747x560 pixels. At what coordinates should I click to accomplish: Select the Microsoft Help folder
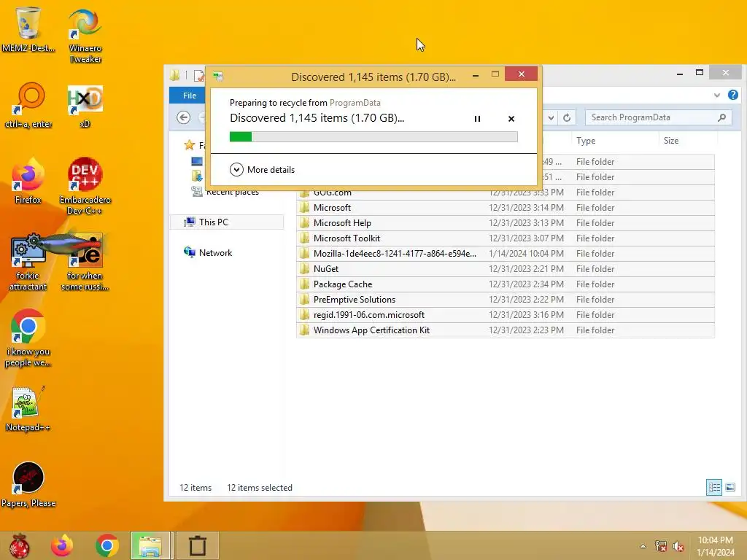pyautogui.click(x=505, y=223)
